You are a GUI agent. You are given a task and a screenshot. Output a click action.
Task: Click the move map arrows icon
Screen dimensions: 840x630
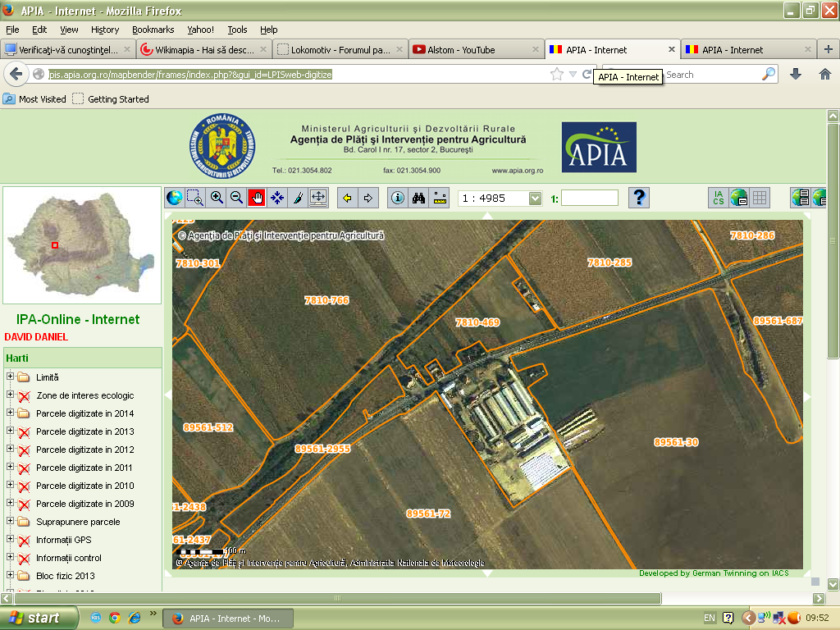pyautogui.click(x=318, y=198)
